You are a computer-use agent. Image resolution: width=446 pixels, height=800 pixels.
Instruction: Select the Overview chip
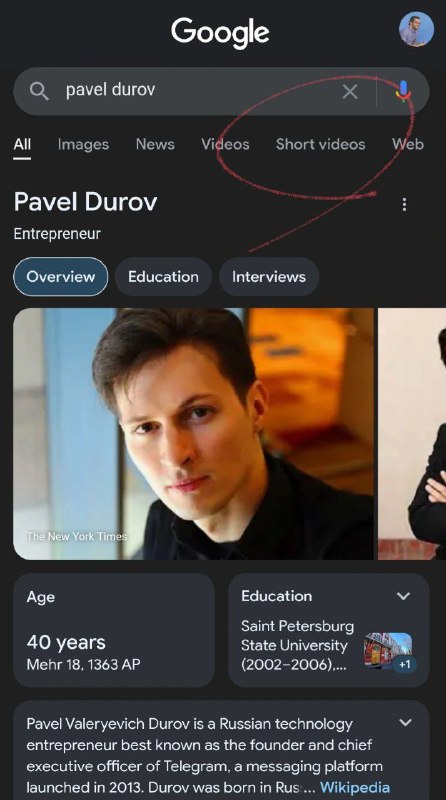61,277
